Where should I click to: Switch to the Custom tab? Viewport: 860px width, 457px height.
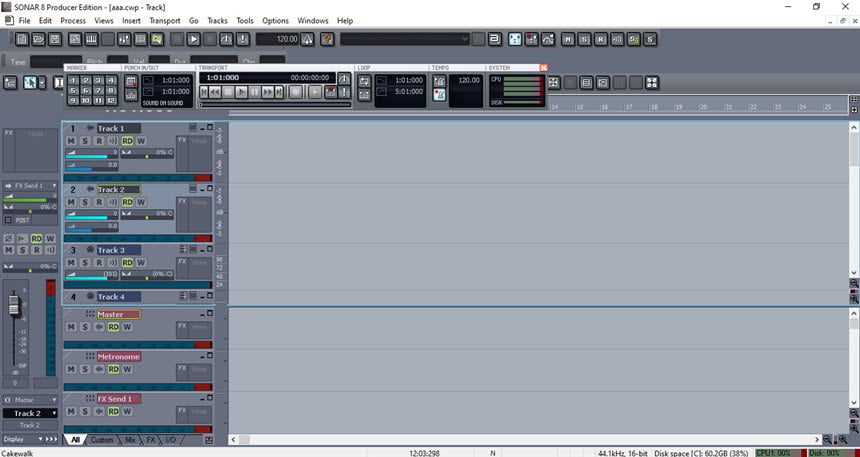[x=101, y=440]
